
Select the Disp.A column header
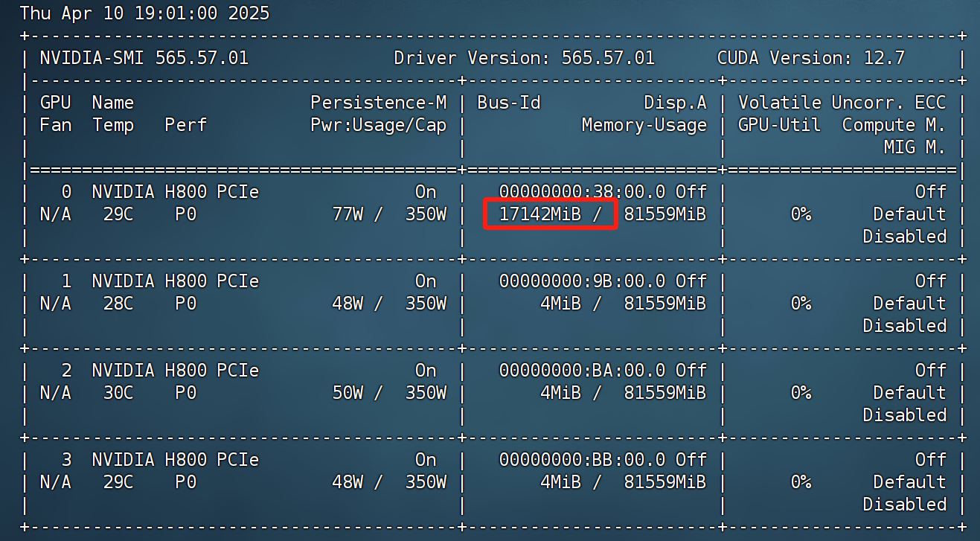tap(676, 103)
